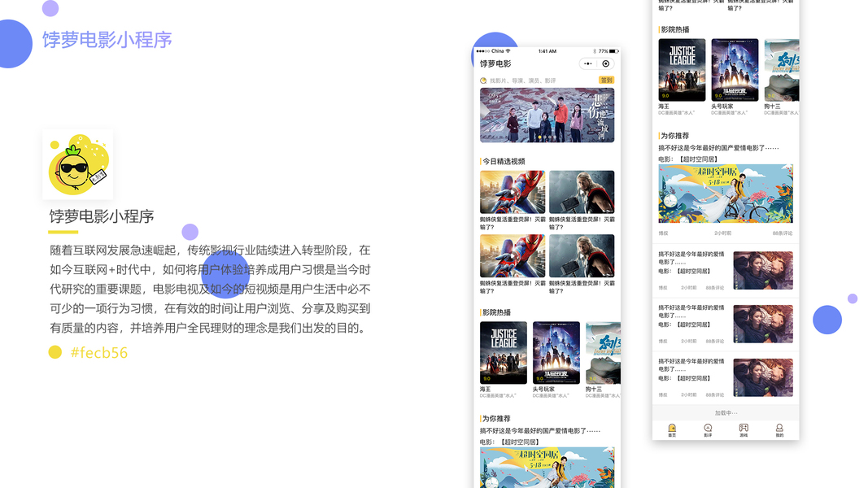Click 88条评论 under right phone wide banner
This screenshot has width=868, height=488.
coord(783,233)
